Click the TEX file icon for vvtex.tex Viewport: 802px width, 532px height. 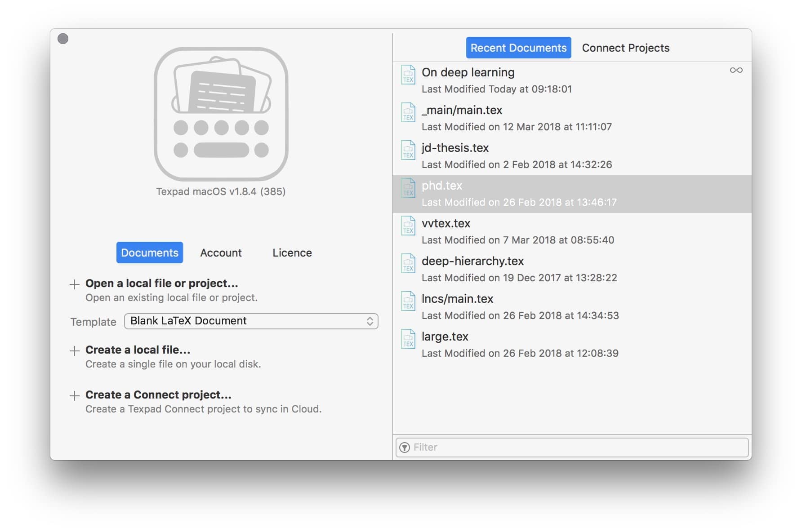(x=408, y=226)
